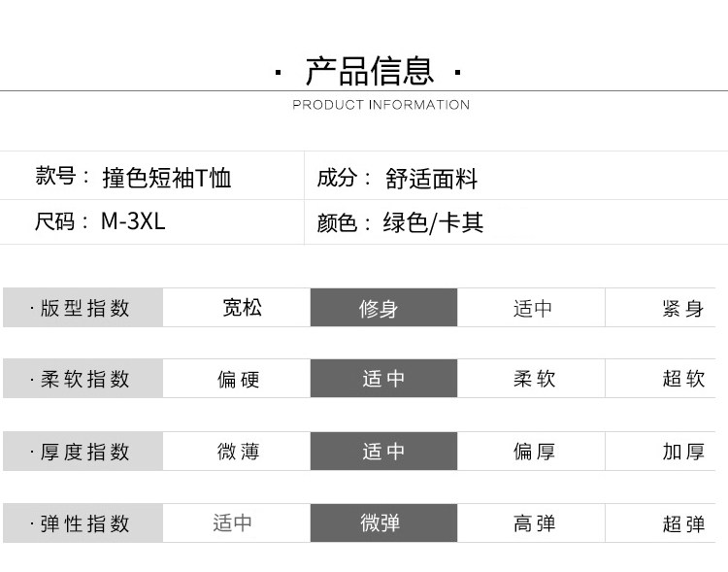728x572 pixels.
Task: Select 偏硬 softness option
Action: click(x=236, y=379)
